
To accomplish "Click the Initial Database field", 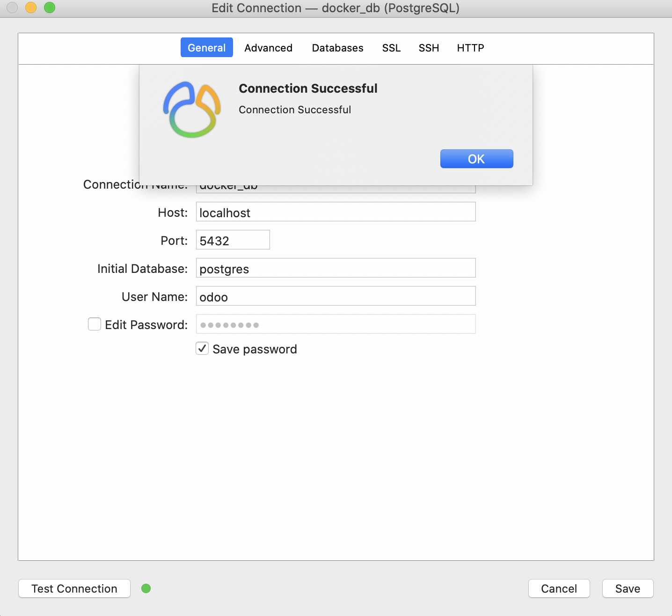I will point(336,268).
